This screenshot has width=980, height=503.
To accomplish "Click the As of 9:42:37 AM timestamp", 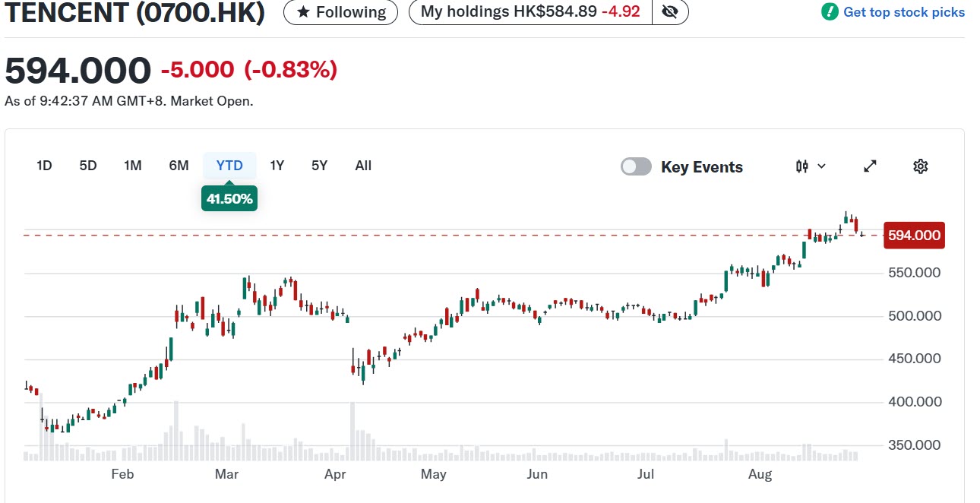I will [129, 101].
